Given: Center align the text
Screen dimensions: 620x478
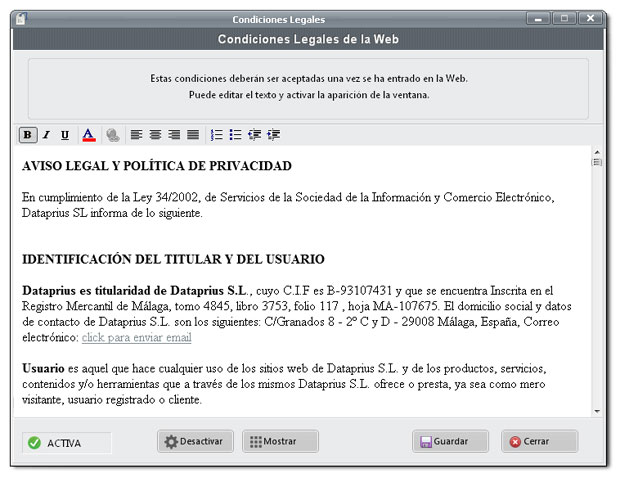Looking at the screenshot, I should [x=155, y=135].
